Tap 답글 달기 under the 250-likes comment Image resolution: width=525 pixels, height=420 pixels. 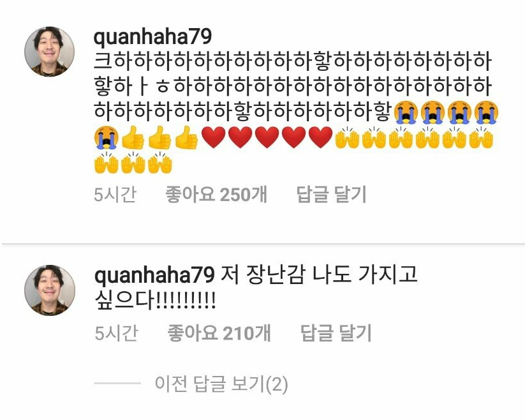pos(332,194)
